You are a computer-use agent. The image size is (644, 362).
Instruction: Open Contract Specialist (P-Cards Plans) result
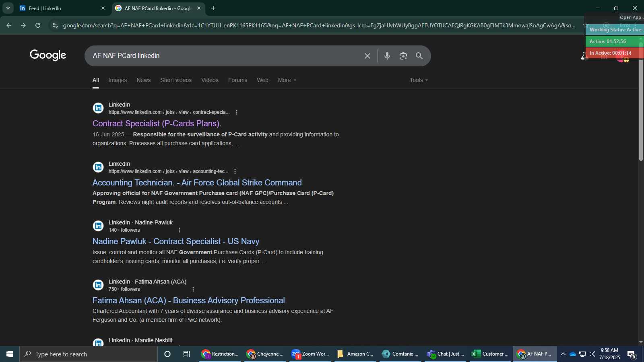(x=157, y=123)
